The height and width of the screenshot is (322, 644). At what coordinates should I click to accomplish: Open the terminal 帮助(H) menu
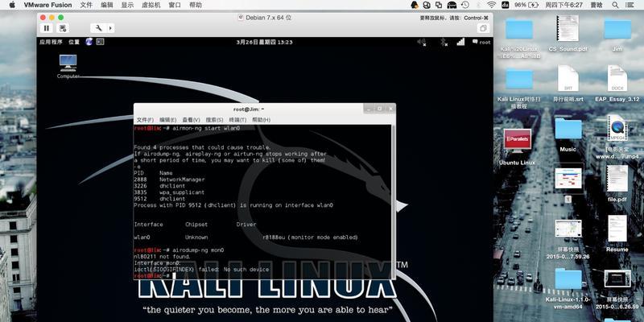point(261,120)
